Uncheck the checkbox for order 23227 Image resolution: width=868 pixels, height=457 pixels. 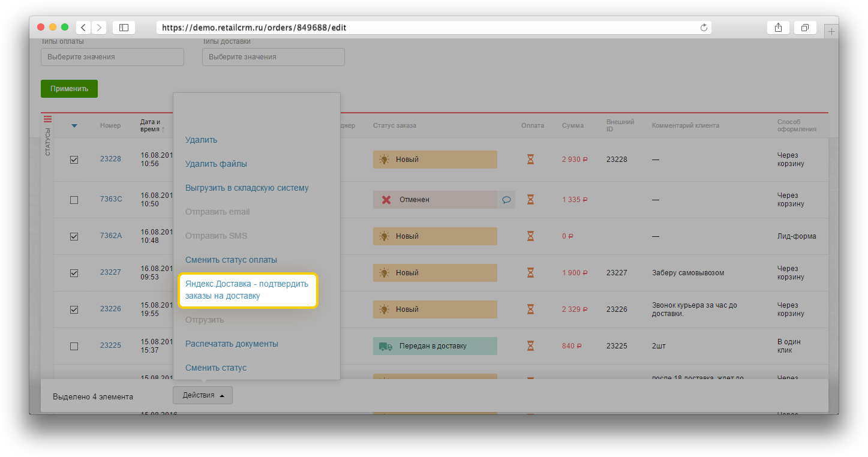click(74, 273)
